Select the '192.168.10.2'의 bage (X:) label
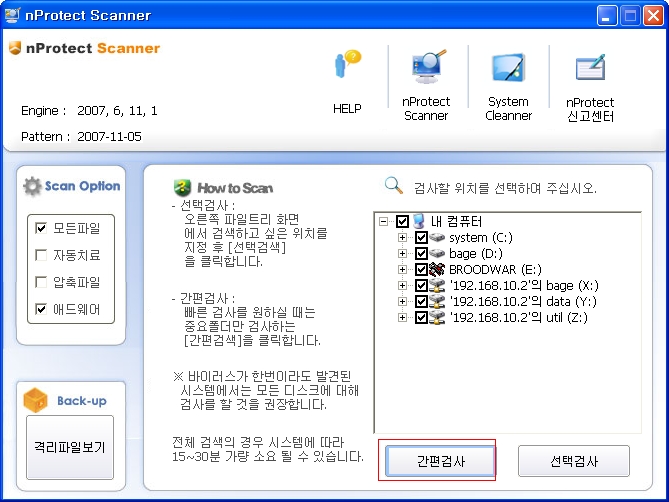 pos(524,285)
